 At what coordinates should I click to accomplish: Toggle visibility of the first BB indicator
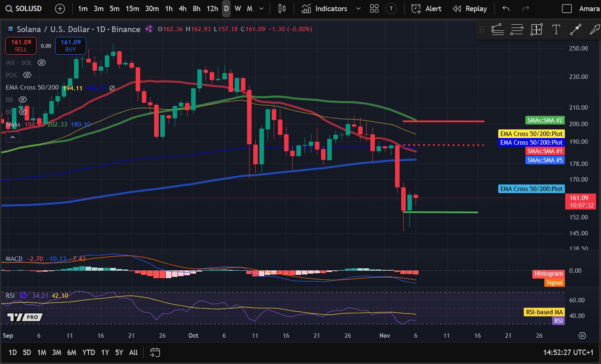pyautogui.click(x=23, y=99)
